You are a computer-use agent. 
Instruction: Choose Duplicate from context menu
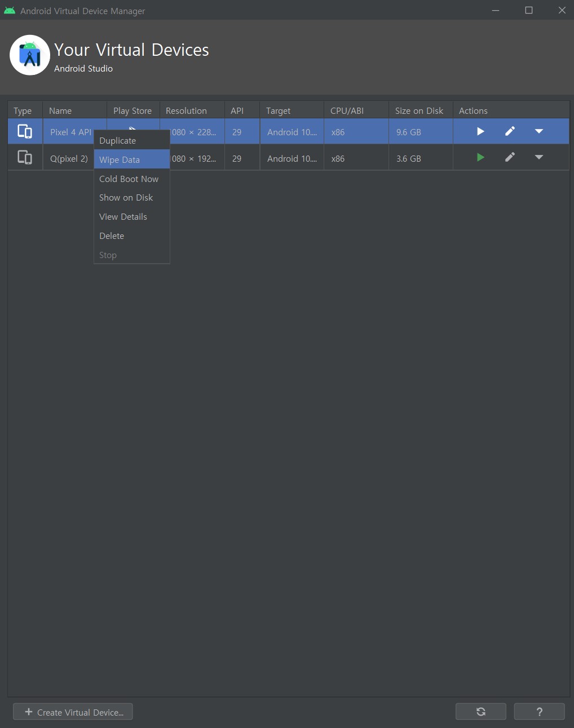(131, 140)
